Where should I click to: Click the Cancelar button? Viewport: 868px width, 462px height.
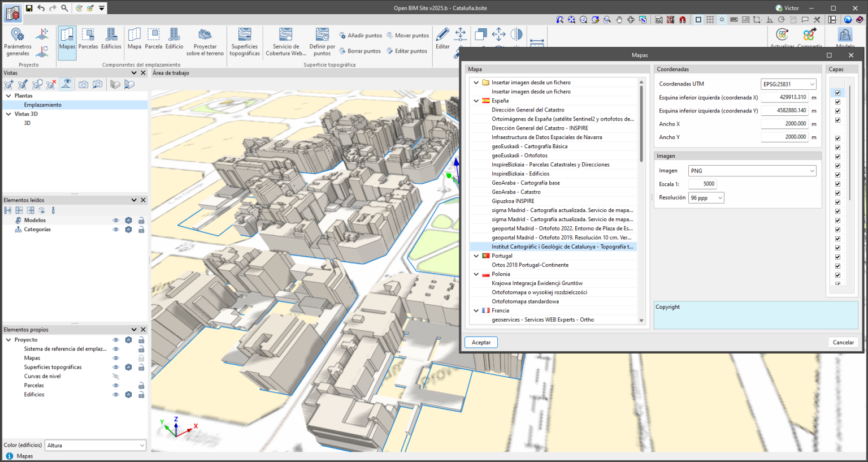(843, 343)
